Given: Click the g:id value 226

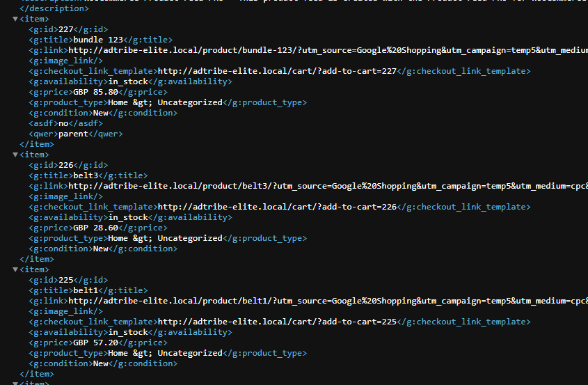Looking at the screenshot, I should pyautogui.click(x=66, y=165).
